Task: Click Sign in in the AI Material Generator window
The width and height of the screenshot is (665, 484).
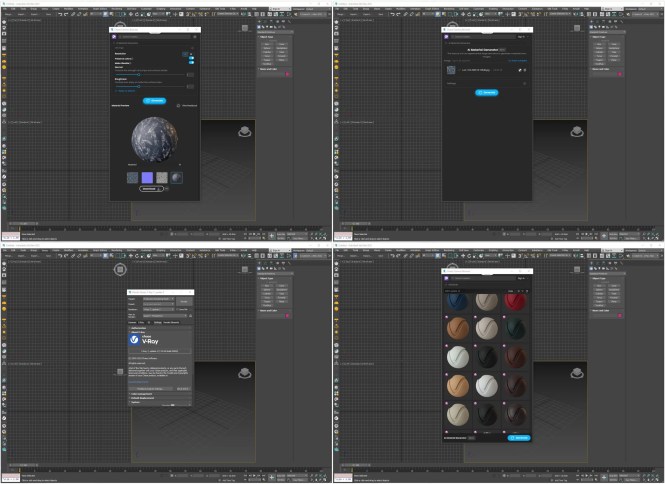Action: (x=521, y=37)
